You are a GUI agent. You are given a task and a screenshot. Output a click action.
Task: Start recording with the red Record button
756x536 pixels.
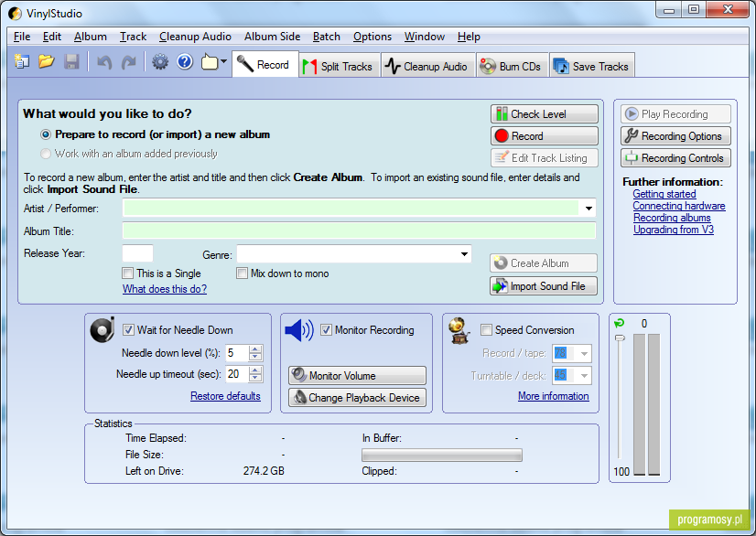click(x=545, y=136)
